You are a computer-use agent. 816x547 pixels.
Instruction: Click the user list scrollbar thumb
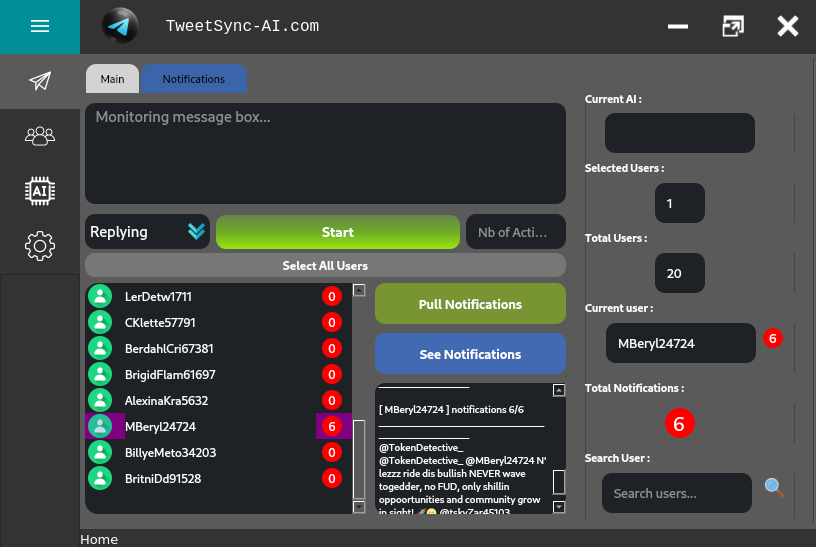[359, 460]
